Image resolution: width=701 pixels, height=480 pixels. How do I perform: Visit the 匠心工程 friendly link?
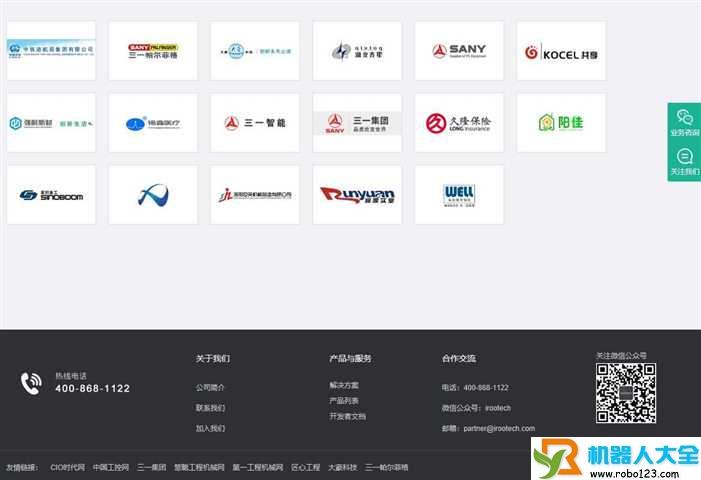click(305, 467)
